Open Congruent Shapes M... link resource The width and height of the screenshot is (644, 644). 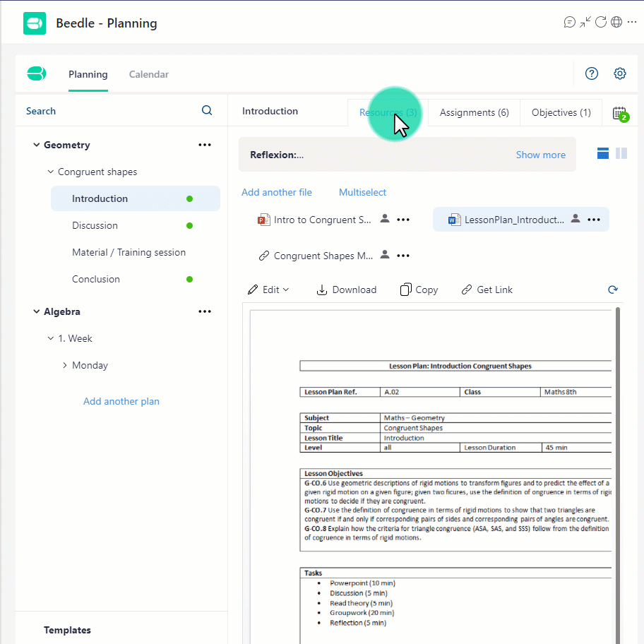316,256
